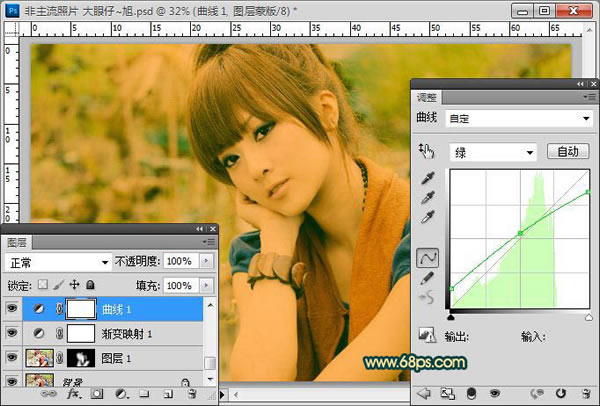Viewport: 600px width, 406px height.
Task: Hide the 渐变映射 1 layer
Action: coord(12,333)
